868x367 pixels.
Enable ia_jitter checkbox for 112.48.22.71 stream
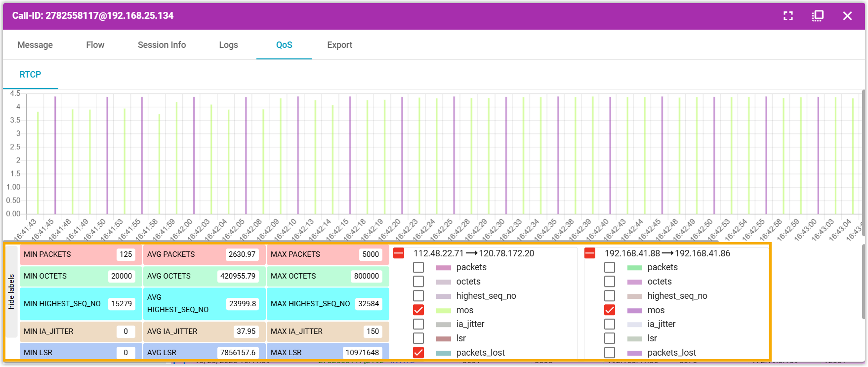click(x=418, y=324)
